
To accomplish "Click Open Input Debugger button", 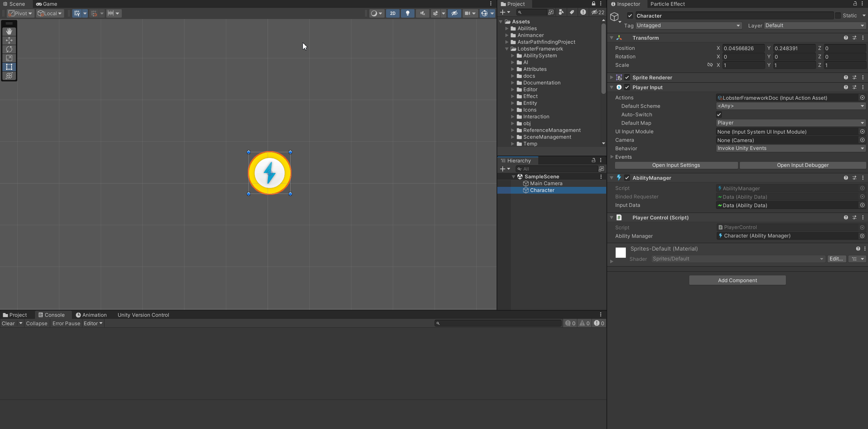I will [x=803, y=165].
